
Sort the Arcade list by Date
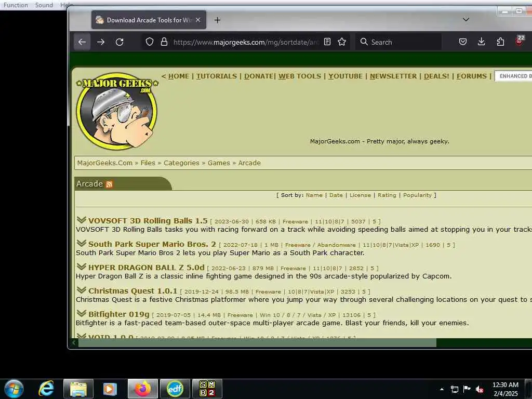point(336,195)
